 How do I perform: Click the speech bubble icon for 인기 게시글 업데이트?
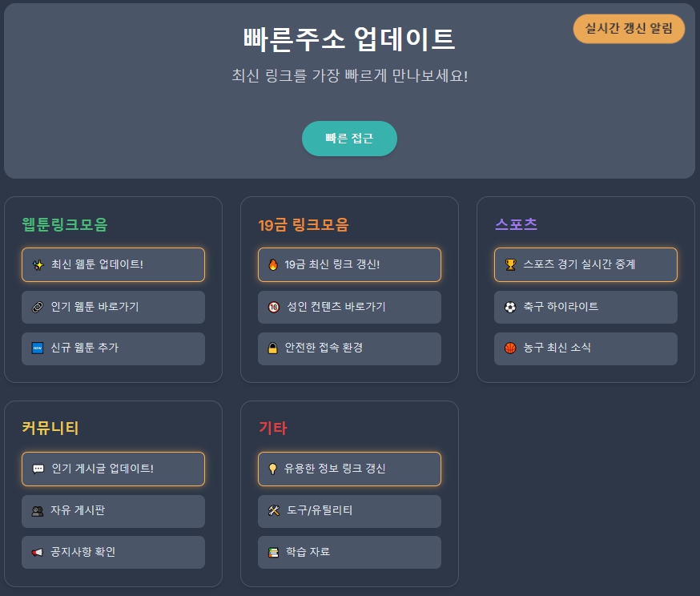(x=38, y=469)
